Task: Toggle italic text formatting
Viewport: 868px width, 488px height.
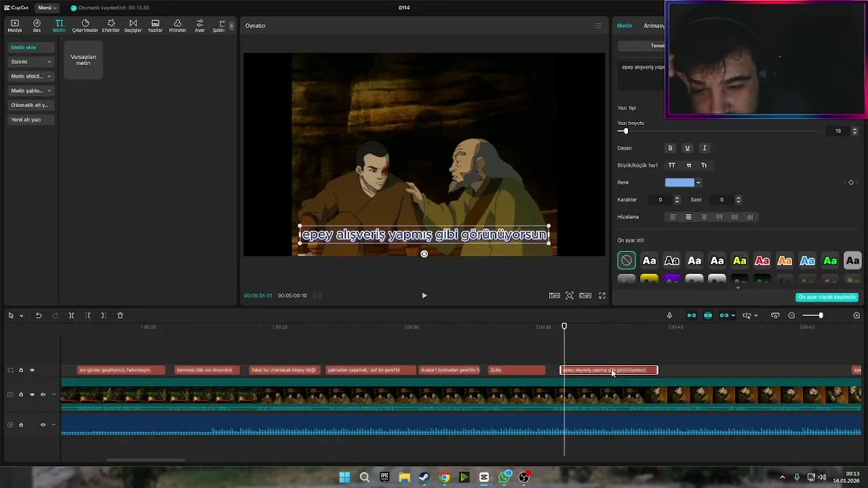Action: 705,148
